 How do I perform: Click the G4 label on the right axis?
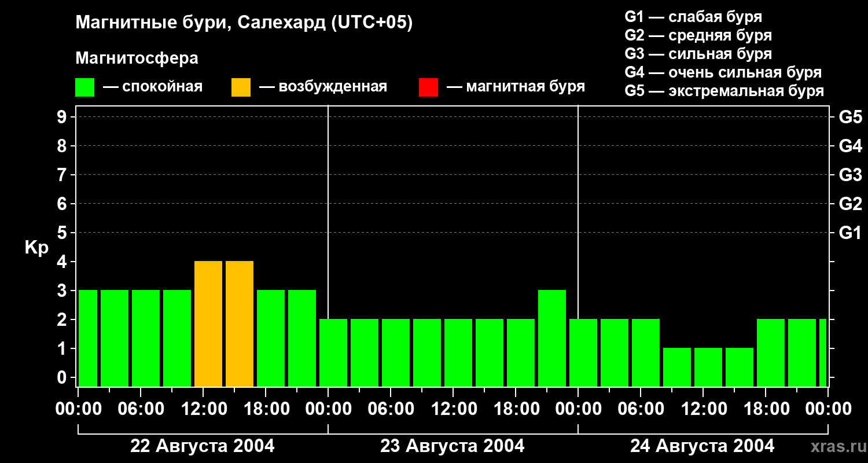(x=851, y=146)
